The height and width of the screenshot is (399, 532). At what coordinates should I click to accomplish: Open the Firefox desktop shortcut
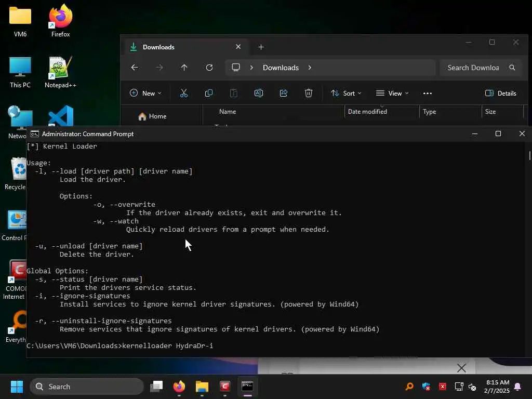pyautogui.click(x=60, y=21)
